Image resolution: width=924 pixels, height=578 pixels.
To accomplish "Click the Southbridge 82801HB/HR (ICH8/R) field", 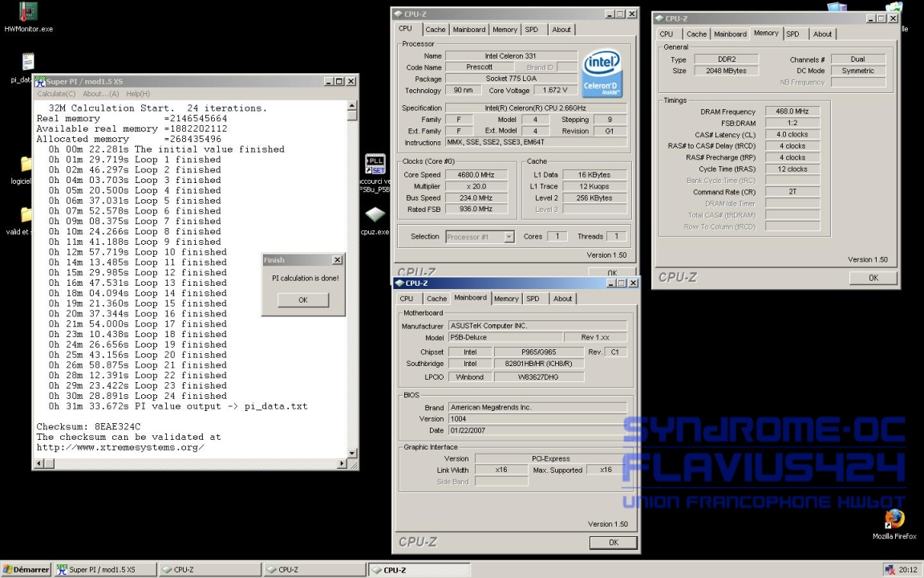I will 539,364.
